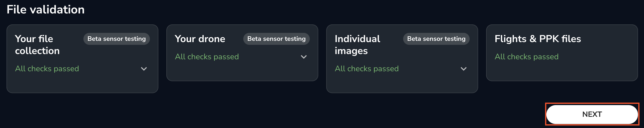Viewport: 644px width, 128px height.
Task: Click the Your file collection title
Action: 37,45
